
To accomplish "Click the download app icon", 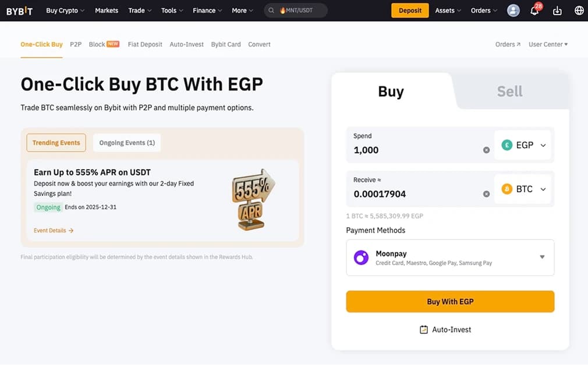I will point(557,10).
